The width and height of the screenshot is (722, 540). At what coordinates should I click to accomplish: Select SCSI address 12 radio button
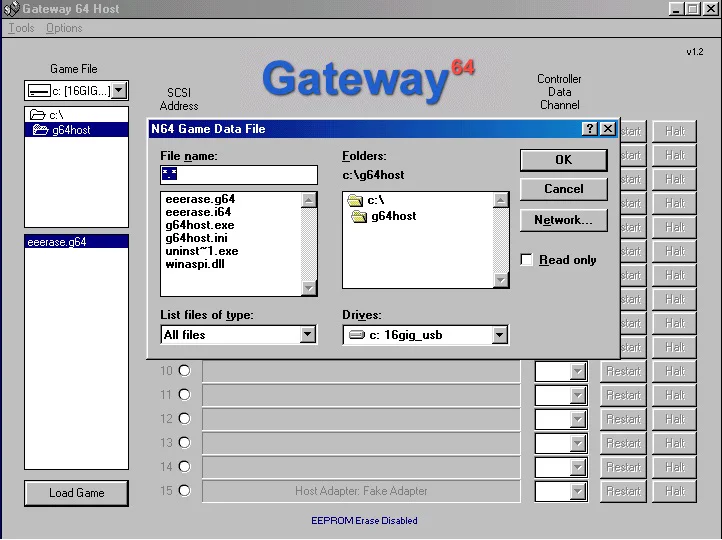(184, 418)
